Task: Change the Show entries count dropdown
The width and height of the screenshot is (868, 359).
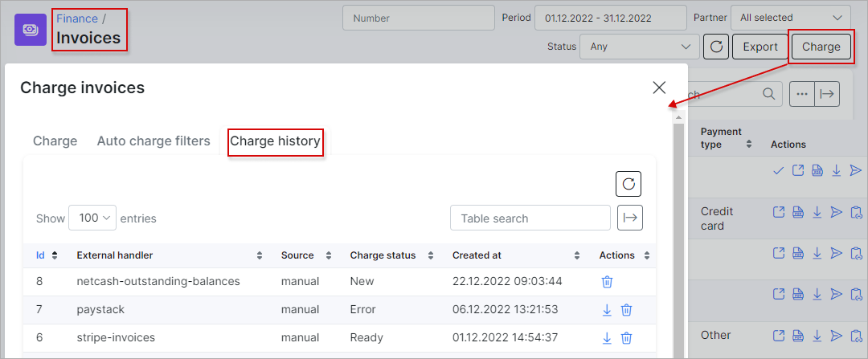Action: [x=92, y=218]
